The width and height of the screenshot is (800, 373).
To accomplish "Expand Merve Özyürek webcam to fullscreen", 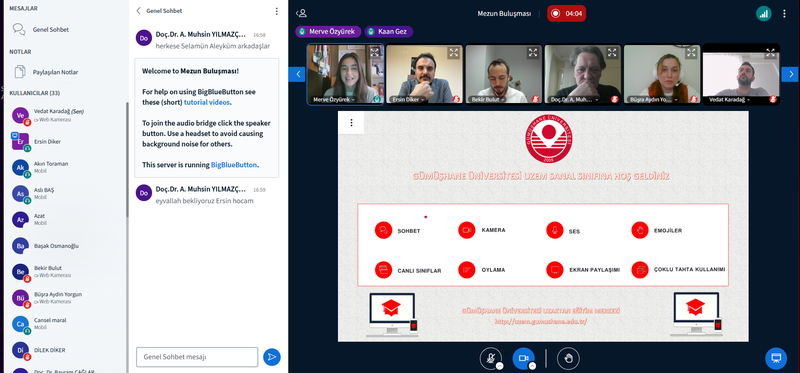I will pos(374,53).
